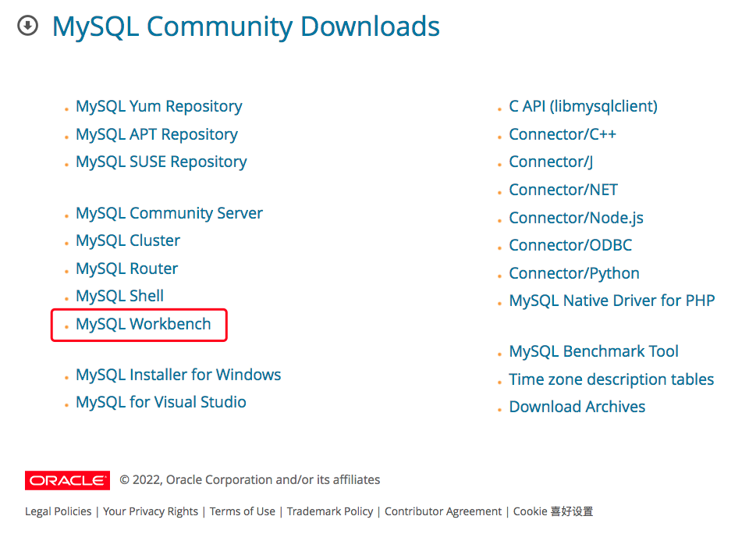The height and width of the screenshot is (541, 756).
Task: Open the Connector/J link
Action: 551,162
